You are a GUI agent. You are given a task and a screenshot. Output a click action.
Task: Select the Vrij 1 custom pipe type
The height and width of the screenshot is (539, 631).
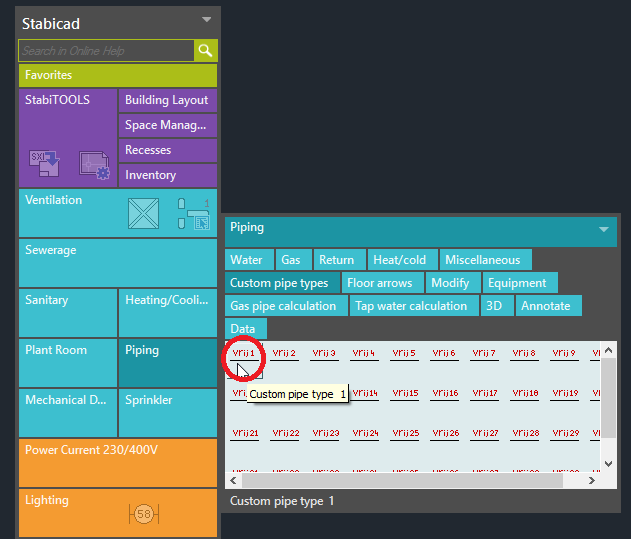coord(244,354)
